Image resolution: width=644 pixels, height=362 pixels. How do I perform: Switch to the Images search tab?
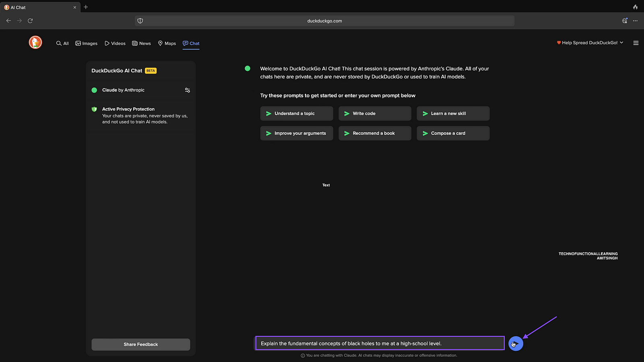point(87,43)
